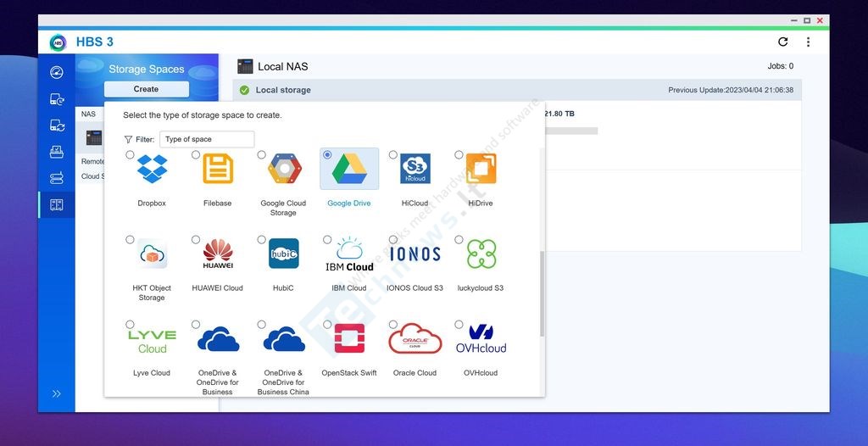Click the IBM Cloud logo

coord(349,254)
